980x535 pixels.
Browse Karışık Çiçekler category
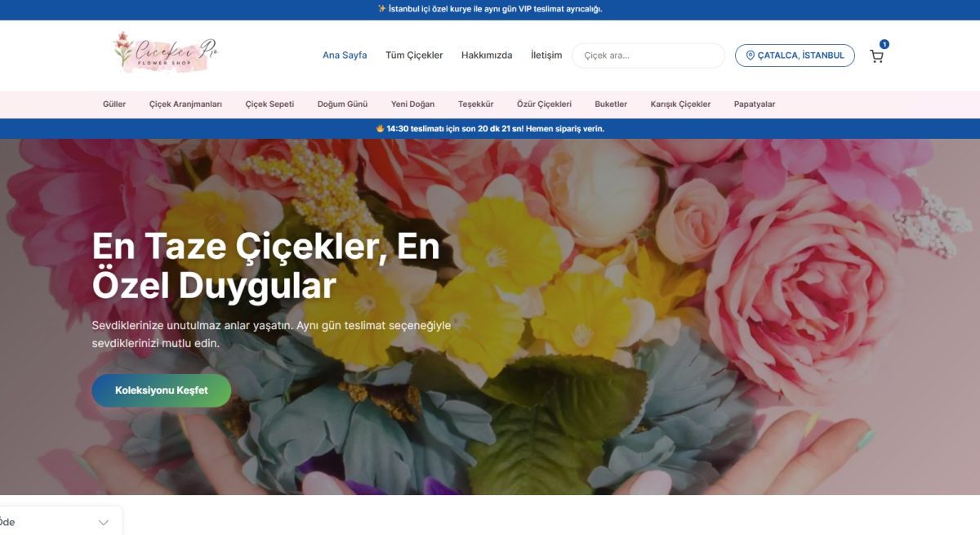click(x=680, y=105)
